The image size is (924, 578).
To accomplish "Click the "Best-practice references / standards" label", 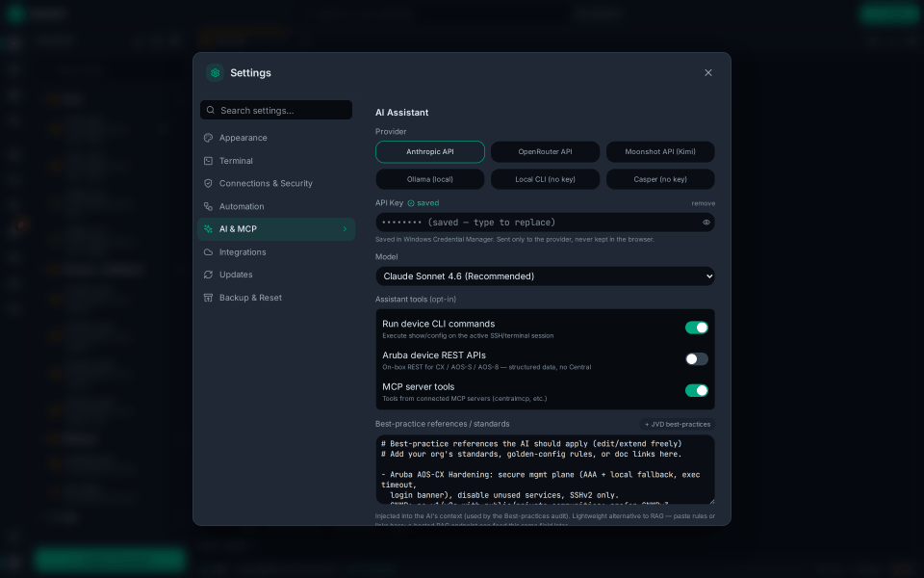I will (x=443, y=424).
